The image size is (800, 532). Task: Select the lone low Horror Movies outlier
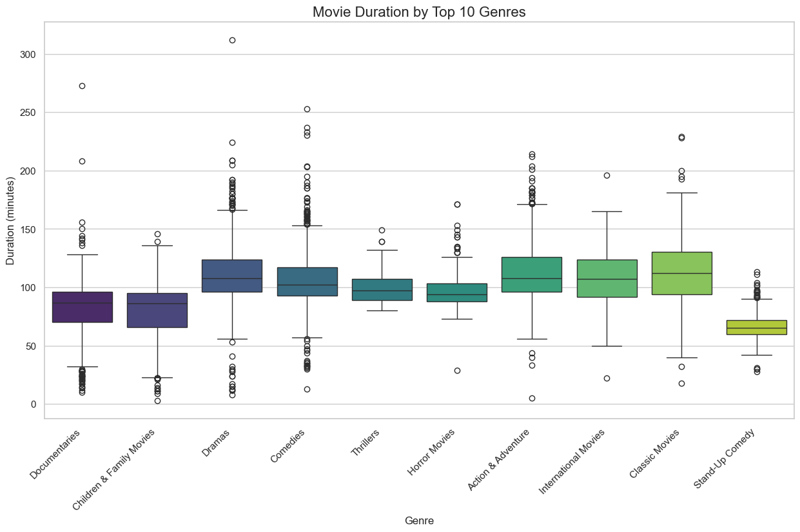(457, 370)
